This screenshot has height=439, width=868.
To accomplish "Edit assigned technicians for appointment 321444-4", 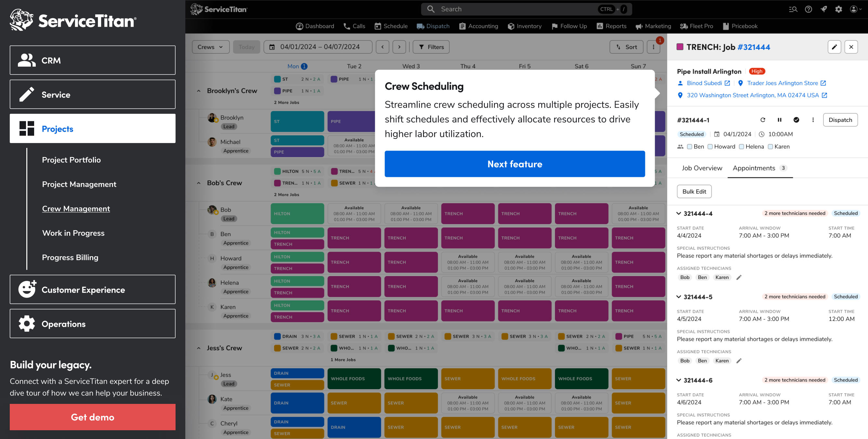I will tap(739, 277).
